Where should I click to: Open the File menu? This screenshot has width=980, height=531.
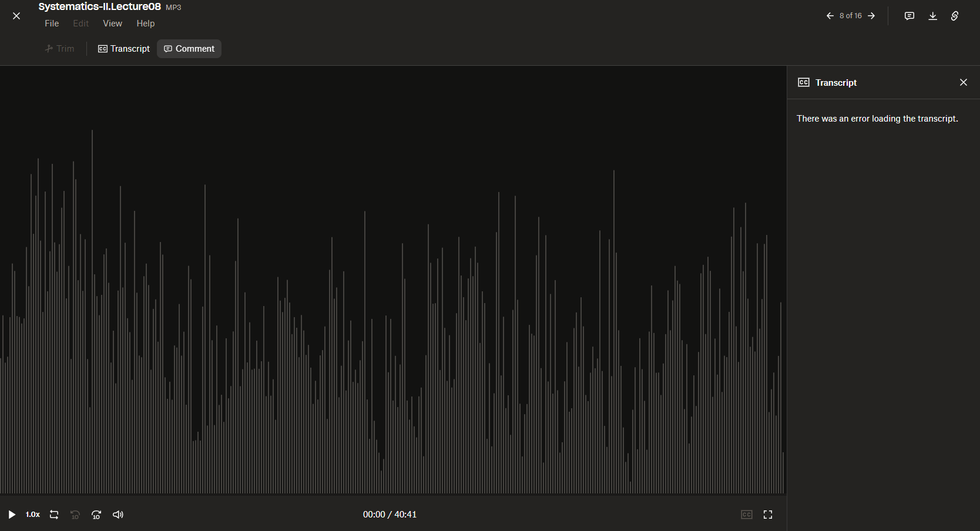coord(52,23)
